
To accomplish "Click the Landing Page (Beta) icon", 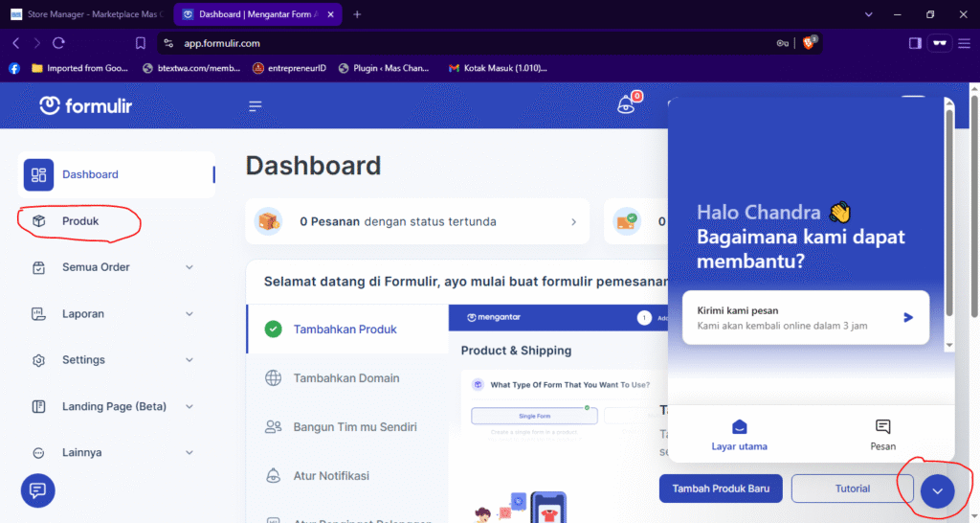I will pyautogui.click(x=38, y=407).
